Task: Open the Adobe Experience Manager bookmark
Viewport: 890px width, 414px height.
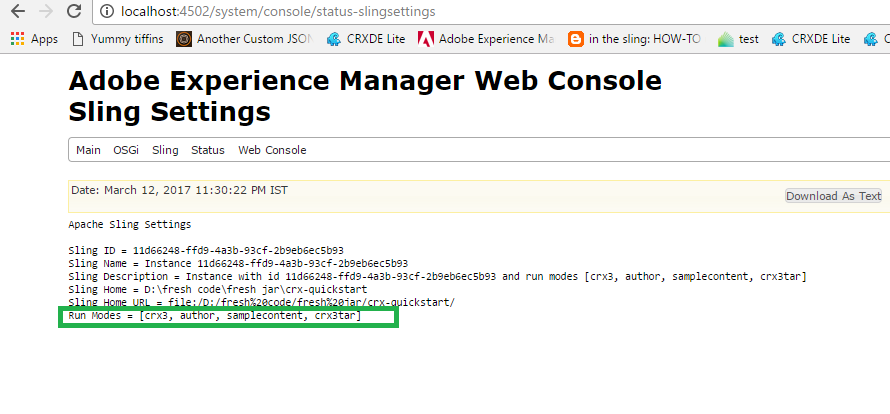Action: [486, 39]
